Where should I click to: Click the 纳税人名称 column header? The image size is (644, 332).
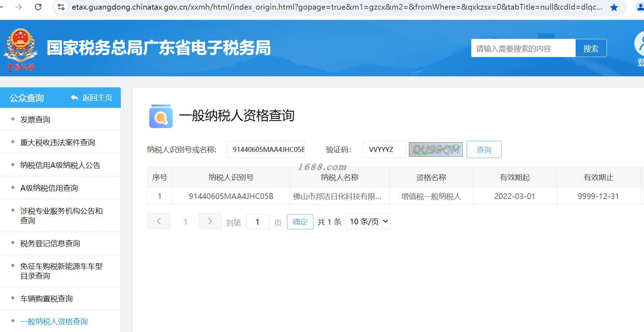click(x=340, y=177)
